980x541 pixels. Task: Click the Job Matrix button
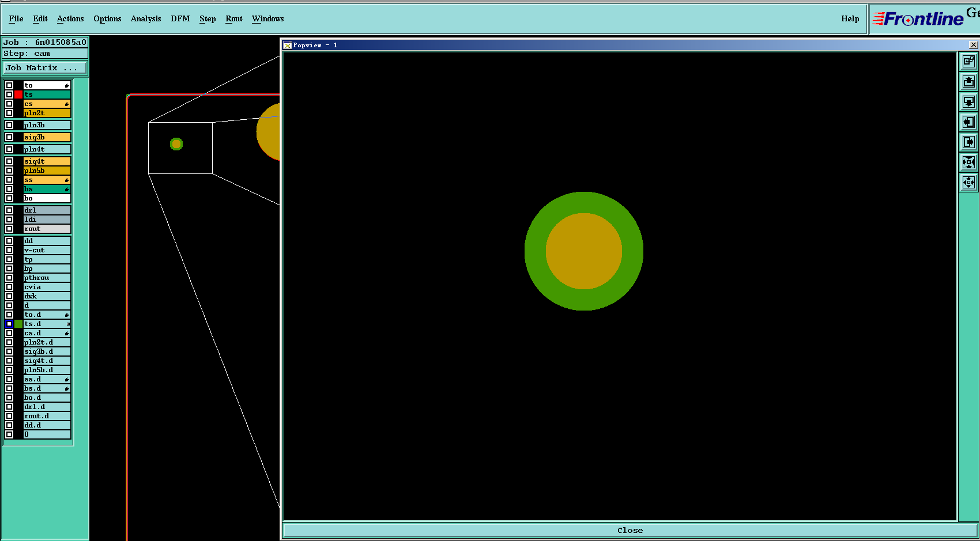pyautogui.click(x=45, y=68)
